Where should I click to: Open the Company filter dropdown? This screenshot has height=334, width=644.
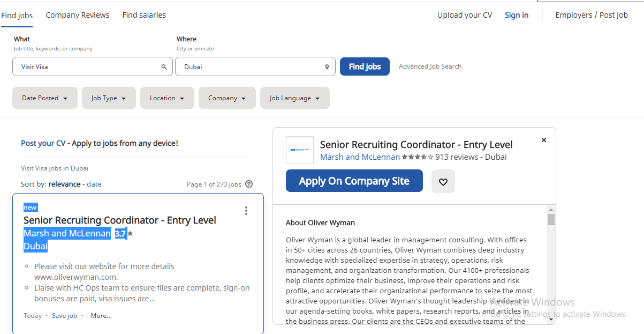point(227,98)
